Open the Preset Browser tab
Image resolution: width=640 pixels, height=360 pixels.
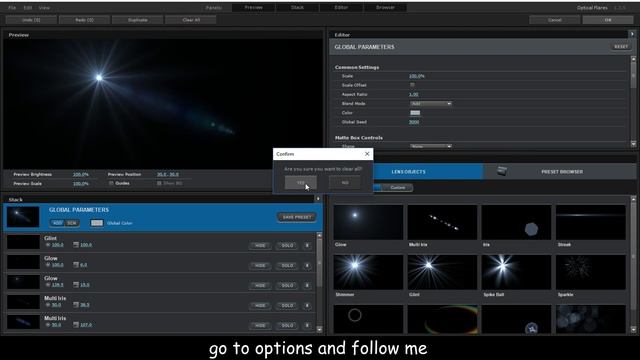pyautogui.click(x=562, y=172)
